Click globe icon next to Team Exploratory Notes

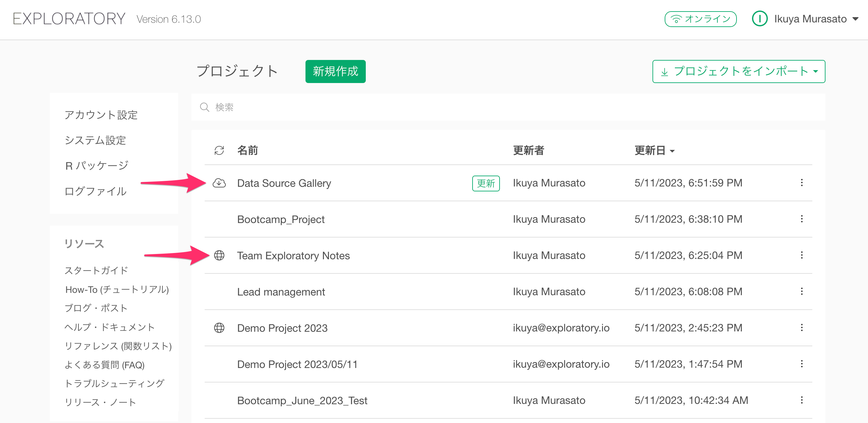point(219,255)
